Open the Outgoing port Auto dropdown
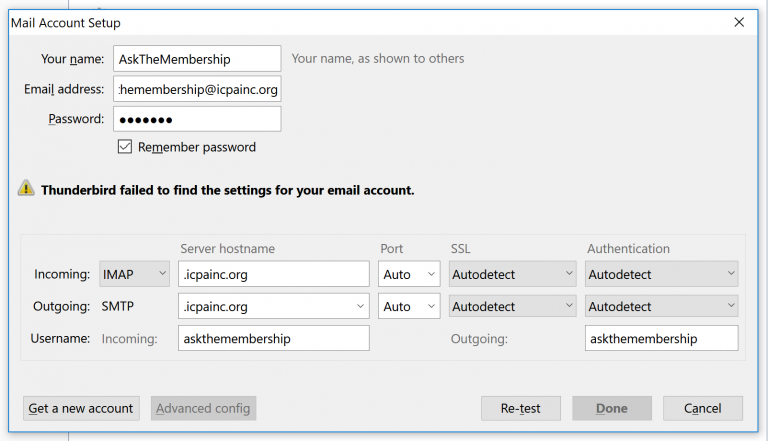This screenshot has width=768, height=441. [409, 306]
